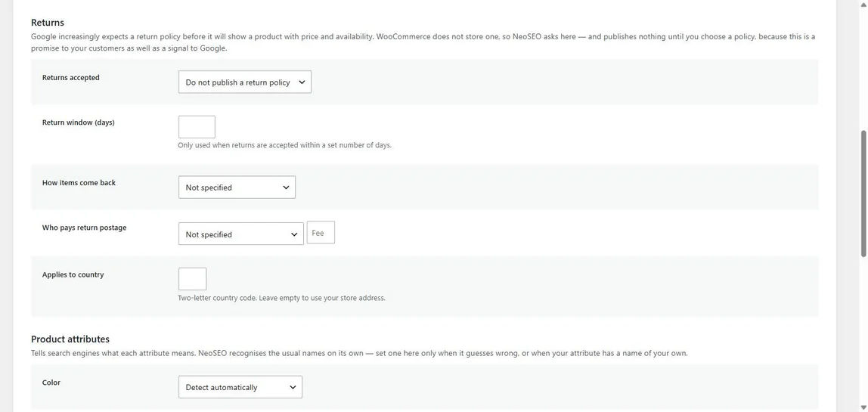Click the 'Returns accepted' label
Image resolution: width=868 pixels, height=412 pixels.
click(71, 78)
